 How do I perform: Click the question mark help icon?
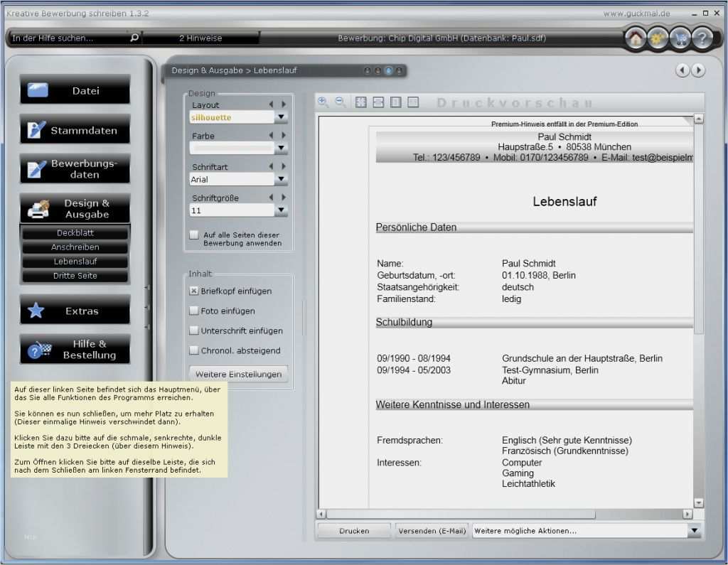702,38
